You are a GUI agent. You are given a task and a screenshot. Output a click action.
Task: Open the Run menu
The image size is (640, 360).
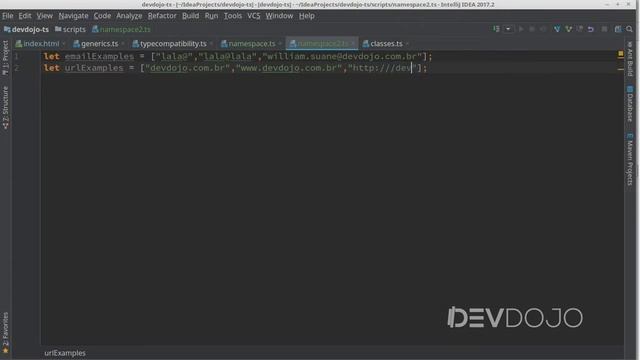tap(211, 16)
